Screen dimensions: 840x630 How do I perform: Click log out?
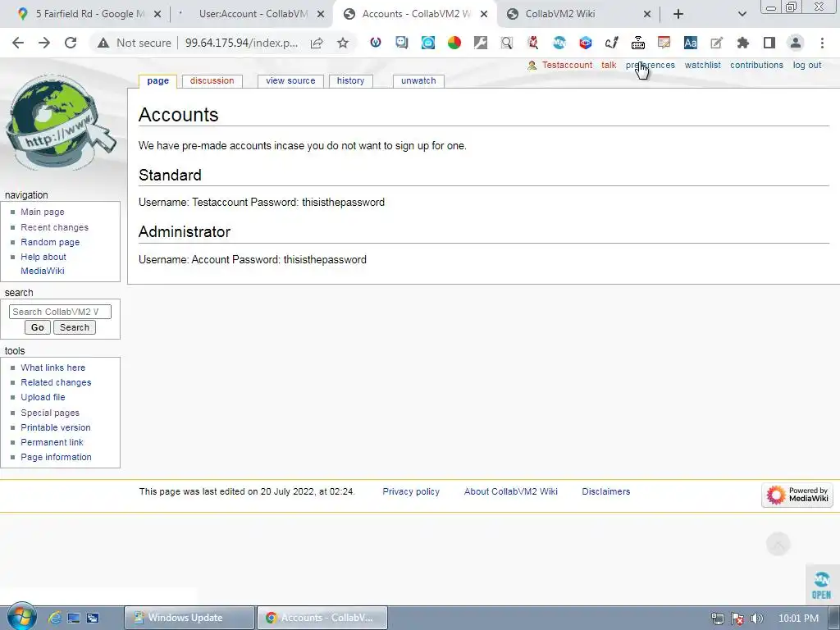(807, 65)
